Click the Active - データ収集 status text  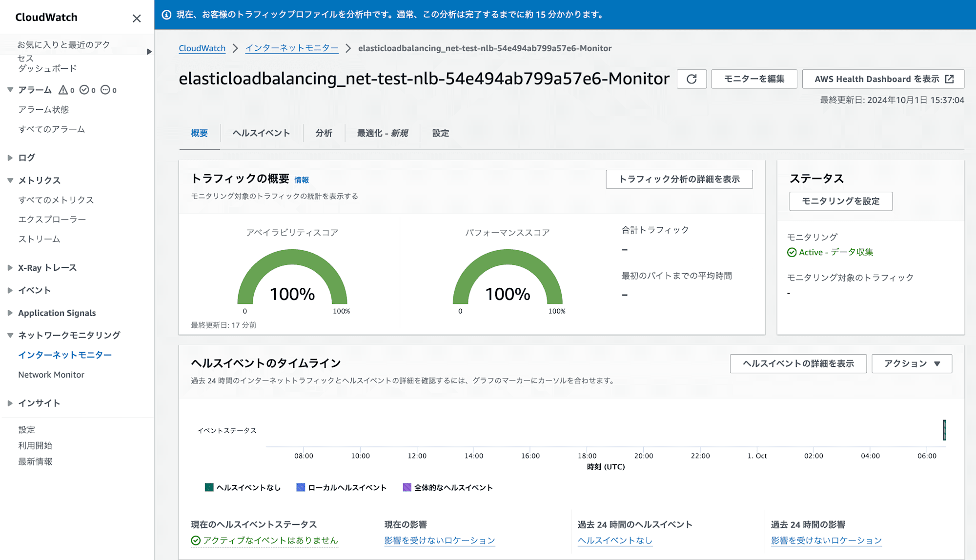coord(836,252)
